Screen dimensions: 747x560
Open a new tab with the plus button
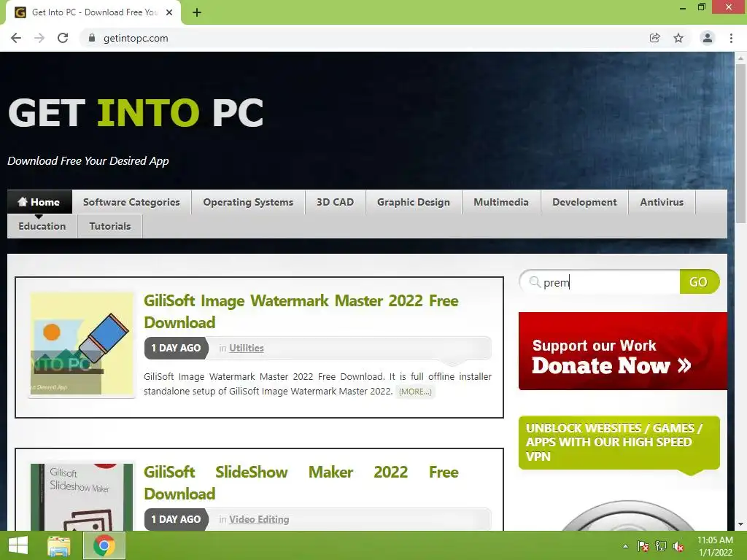click(x=197, y=12)
